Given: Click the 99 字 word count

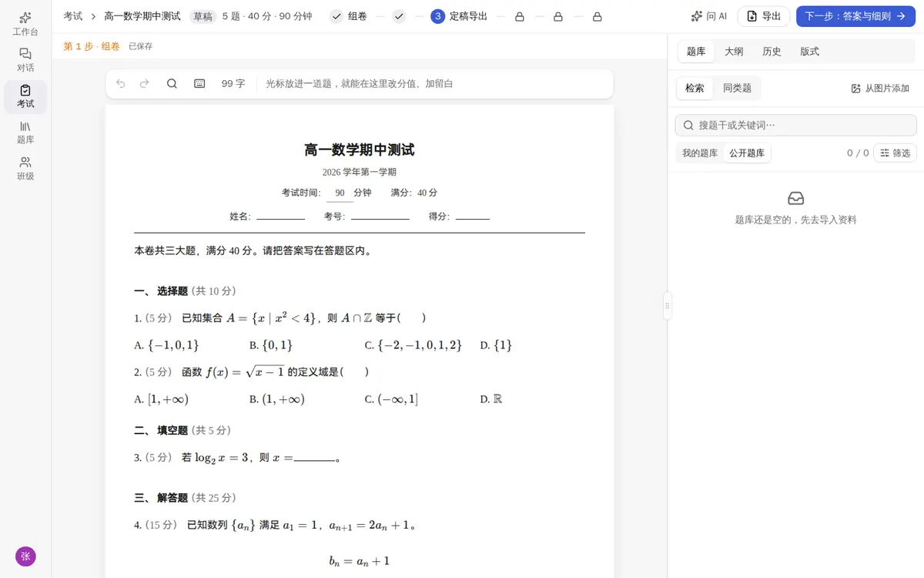Looking at the screenshot, I should [233, 83].
